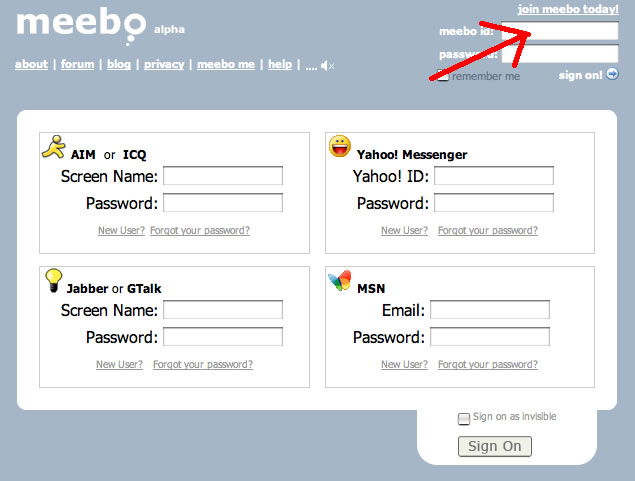Click the join meebo today! link
The height and width of the screenshot is (481, 635).
[x=568, y=9]
